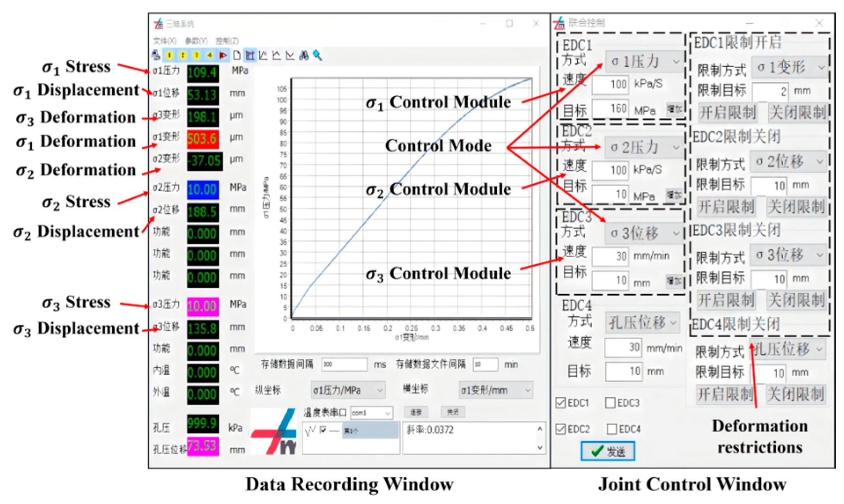Image resolution: width=844 pixels, height=504 pixels.
Task: Click 开启限制 under EDC1 限制
Action: pyautogui.click(x=728, y=113)
